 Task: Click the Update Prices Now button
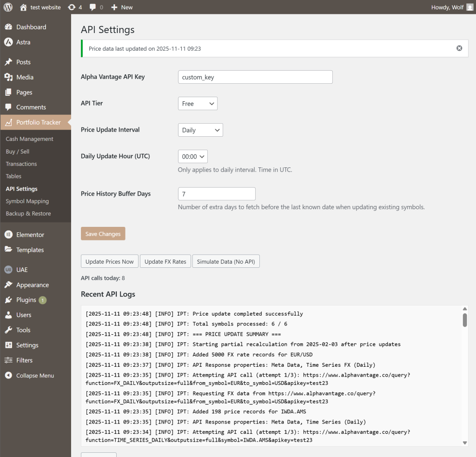110,262
